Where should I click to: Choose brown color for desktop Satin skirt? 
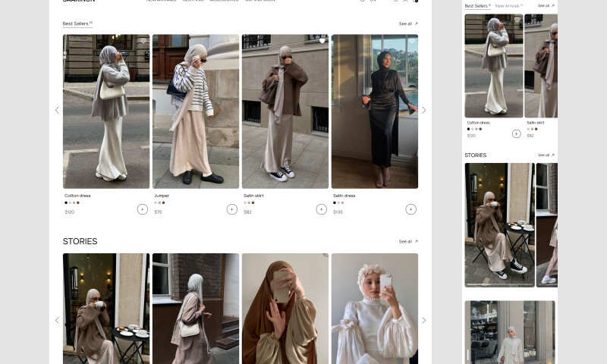[253, 202]
